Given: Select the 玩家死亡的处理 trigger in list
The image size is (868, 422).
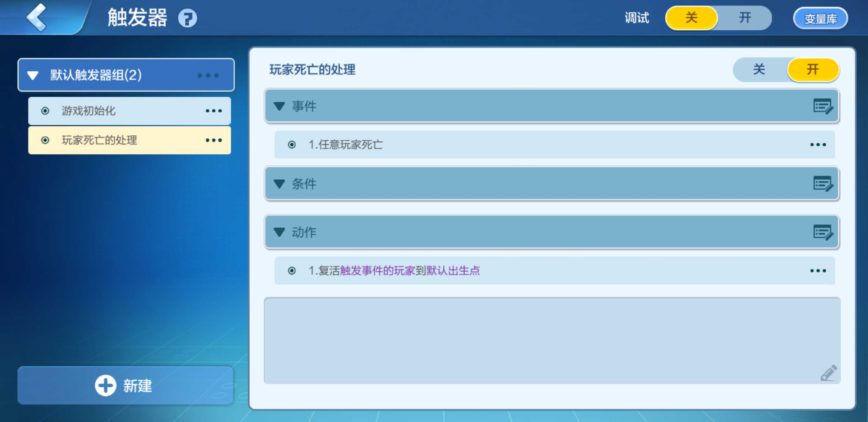Looking at the screenshot, I should tap(129, 140).
